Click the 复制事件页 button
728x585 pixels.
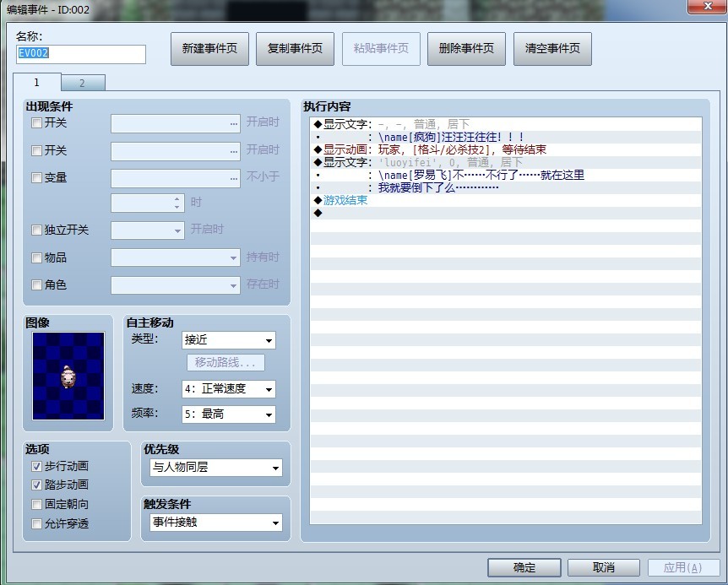pyautogui.click(x=296, y=49)
